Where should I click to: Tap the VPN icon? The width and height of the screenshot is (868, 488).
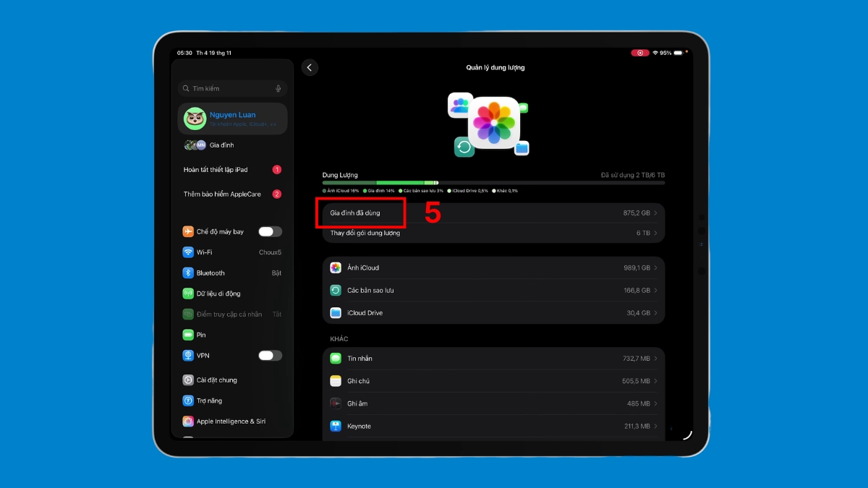pyautogui.click(x=188, y=356)
